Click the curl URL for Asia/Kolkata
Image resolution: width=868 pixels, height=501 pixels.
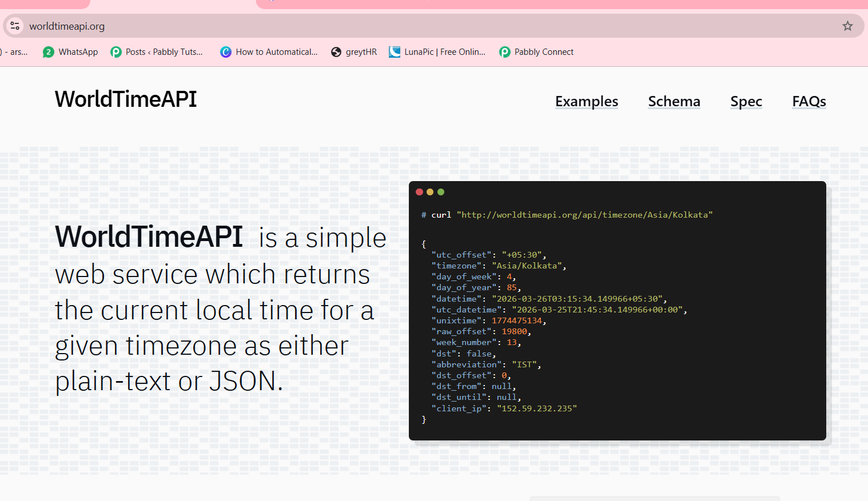584,215
